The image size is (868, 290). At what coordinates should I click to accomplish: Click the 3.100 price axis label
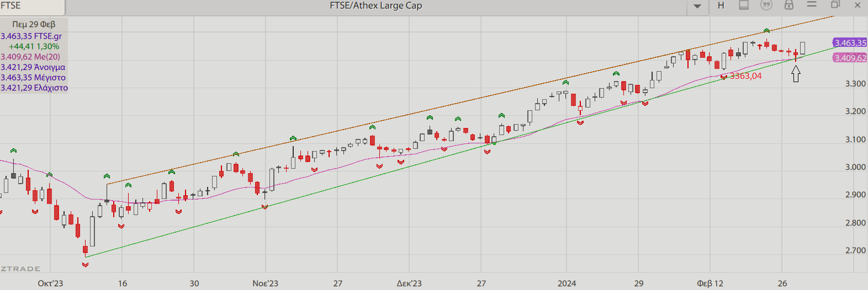coord(855,139)
